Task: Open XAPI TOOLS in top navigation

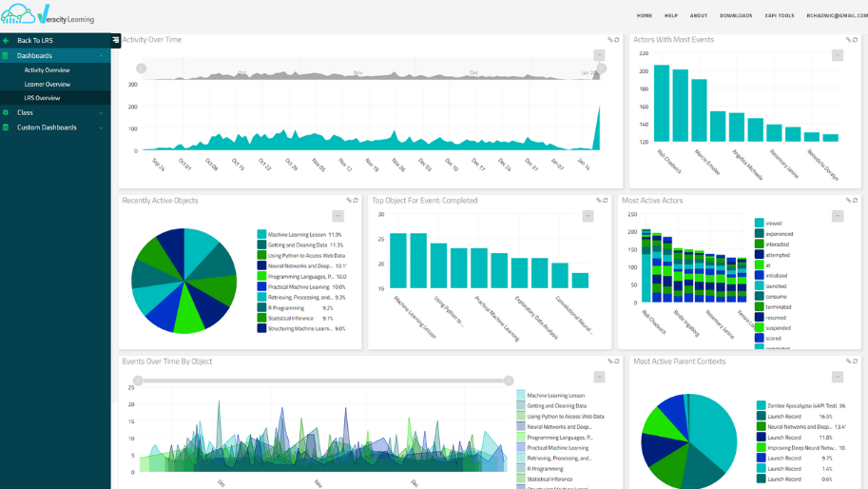Action: point(780,15)
